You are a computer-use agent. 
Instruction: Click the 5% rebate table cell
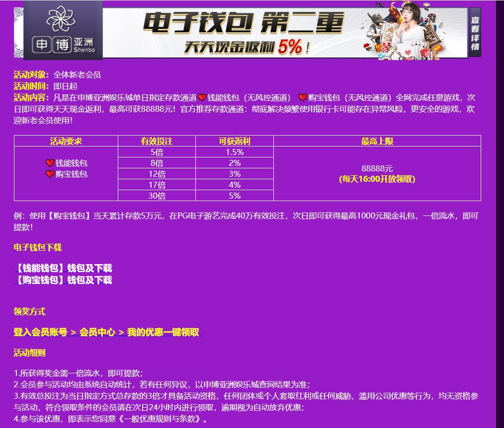click(x=235, y=196)
